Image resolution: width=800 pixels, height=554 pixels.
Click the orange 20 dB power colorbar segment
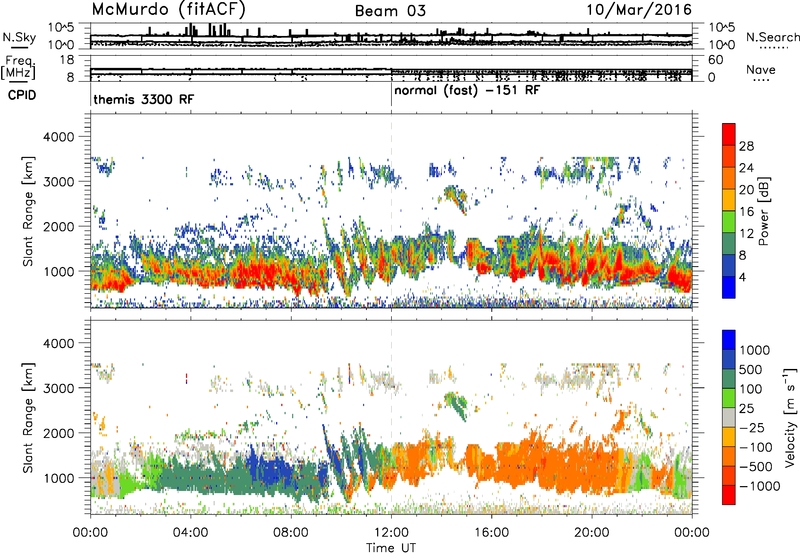pyautogui.click(x=729, y=178)
